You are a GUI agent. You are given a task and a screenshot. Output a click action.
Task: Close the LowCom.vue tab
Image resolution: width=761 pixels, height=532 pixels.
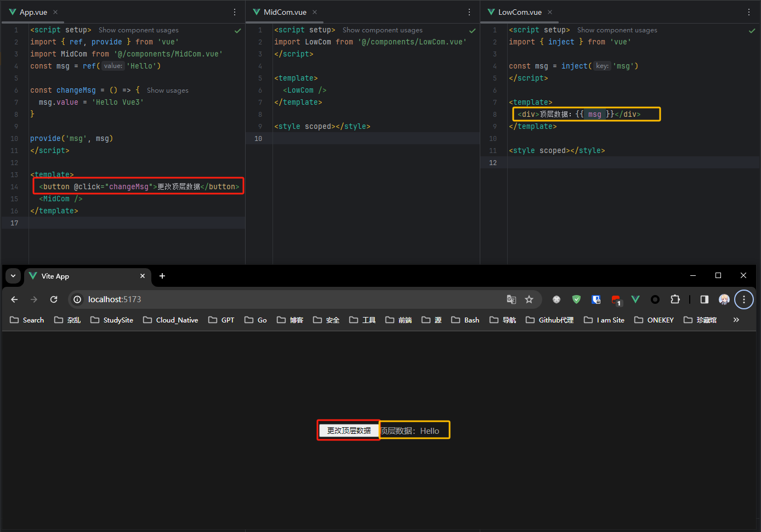pos(550,12)
